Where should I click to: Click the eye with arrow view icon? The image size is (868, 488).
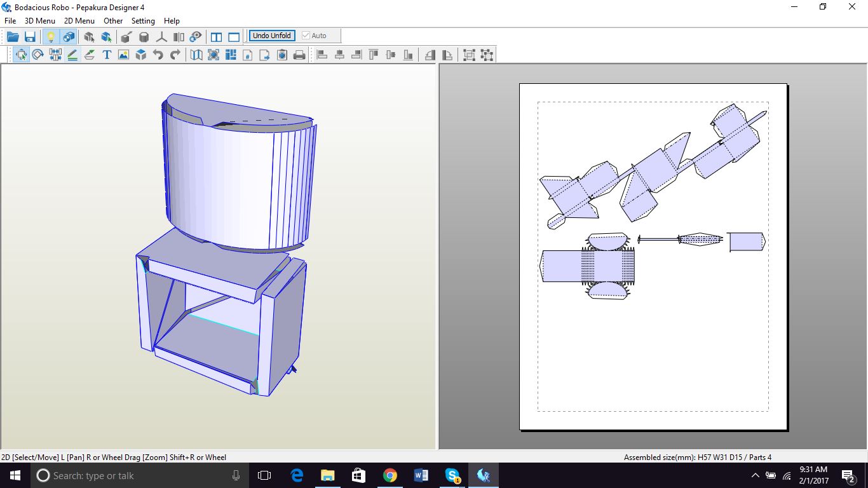point(196,36)
